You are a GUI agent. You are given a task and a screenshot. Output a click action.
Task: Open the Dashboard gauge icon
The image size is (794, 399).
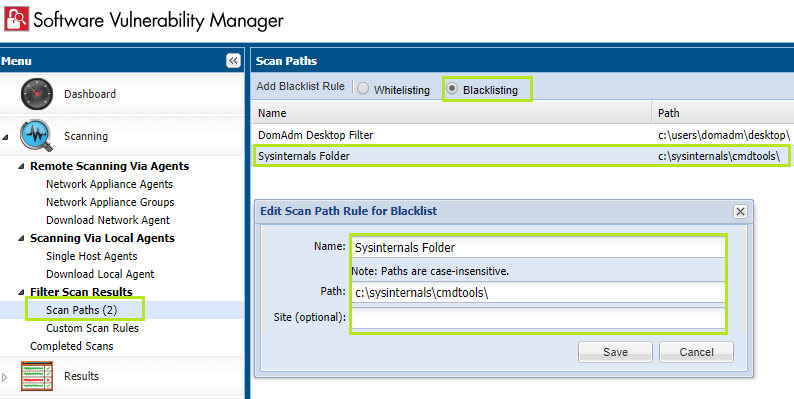tap(36, 94)
